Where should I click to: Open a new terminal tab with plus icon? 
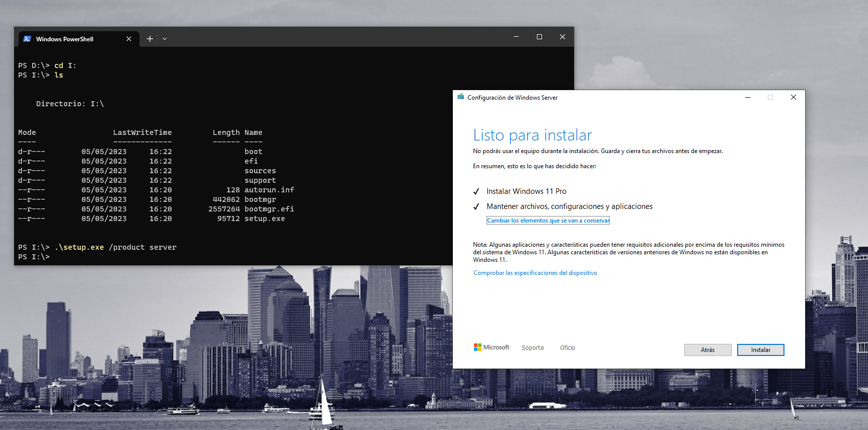pos(149,39)
